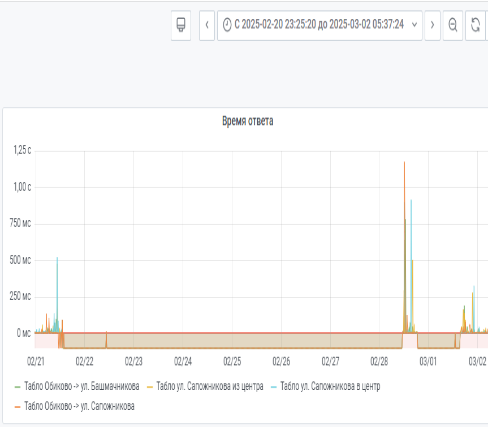Click yellow color swatch of из центра series
This screenshot has width=488, height=427.
[150, 387]
